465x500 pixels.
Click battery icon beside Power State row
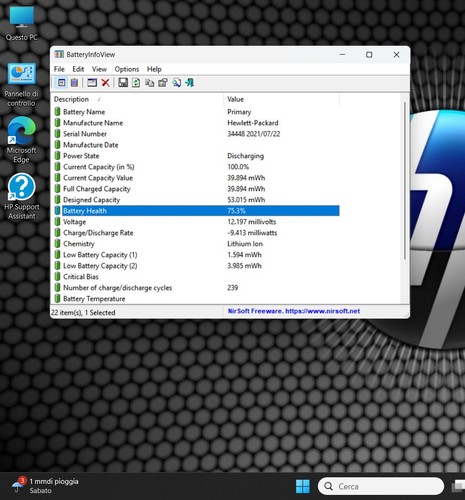point(58,156)
